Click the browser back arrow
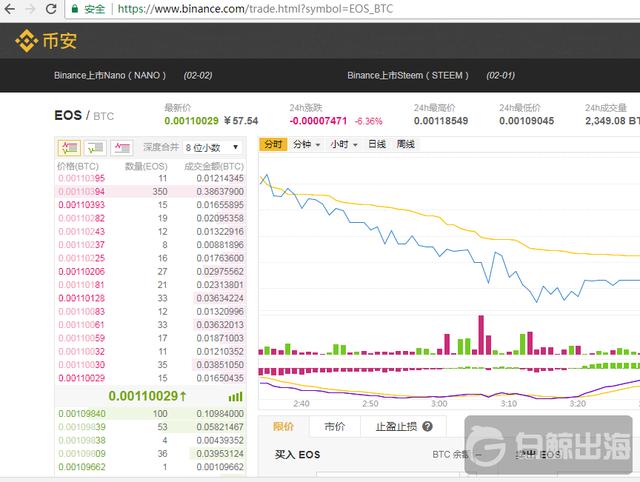This screenshot has height=482, width=640. [9, 9]
